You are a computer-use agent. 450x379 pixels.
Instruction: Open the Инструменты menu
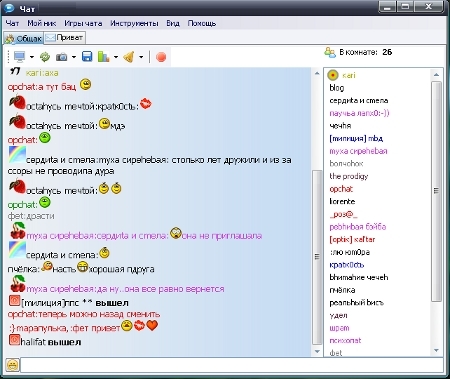click(134, 23)
